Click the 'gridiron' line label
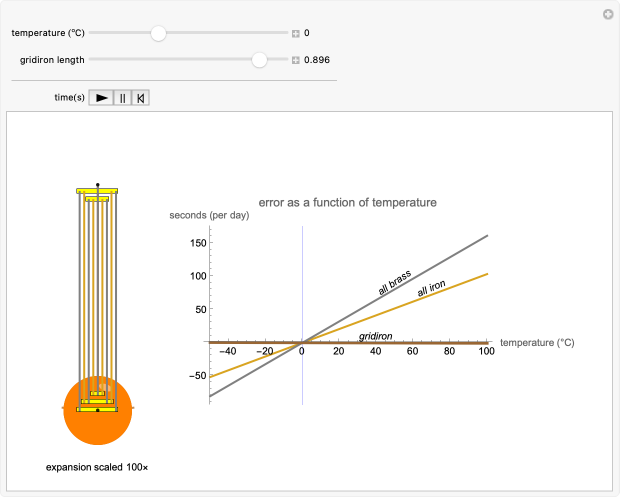Image resolution: width=620 pixels, height=498 pixels. tap(375, 336)
